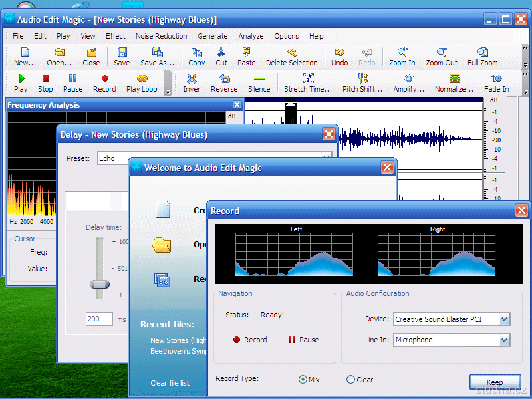
Task: Click the Delay time slider handle
Action: 100,284
